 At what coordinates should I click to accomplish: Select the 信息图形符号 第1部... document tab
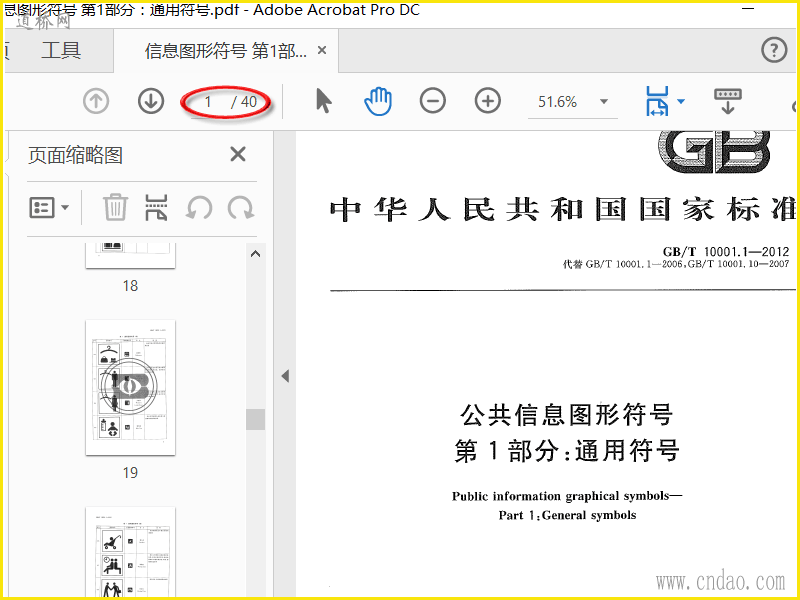[226, 51]
